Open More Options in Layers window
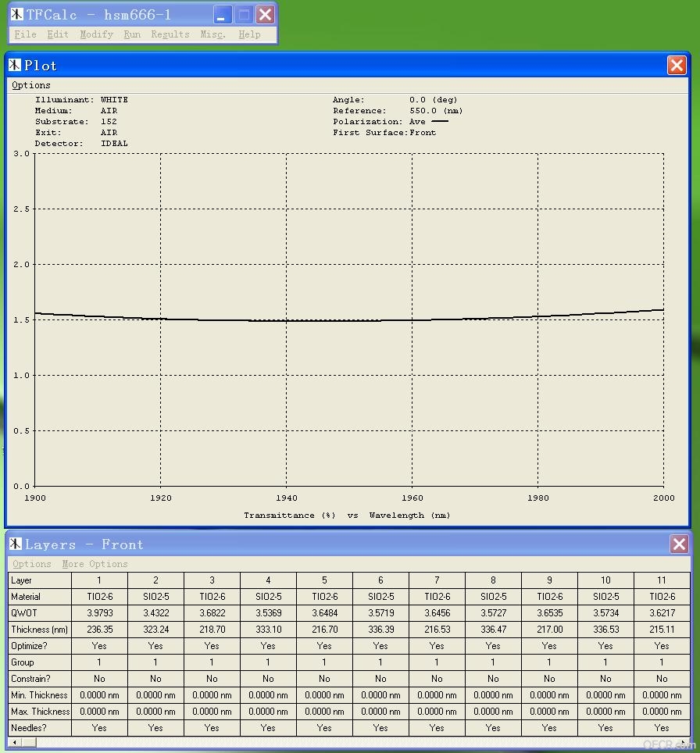Screen dimensions: 700x753 [x=95, y=564]
